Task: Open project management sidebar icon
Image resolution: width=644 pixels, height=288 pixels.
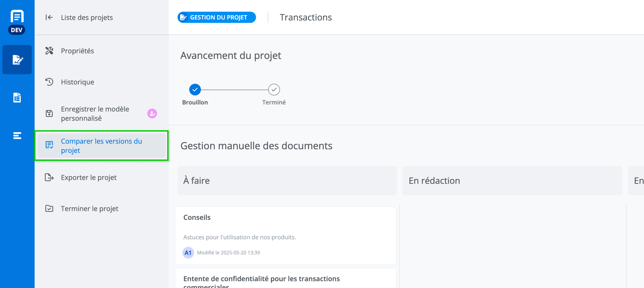Action: point(17,60)
